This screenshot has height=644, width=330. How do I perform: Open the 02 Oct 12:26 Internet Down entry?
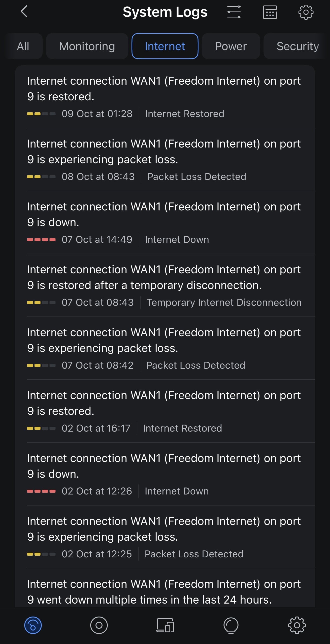[x=164, y=474]
